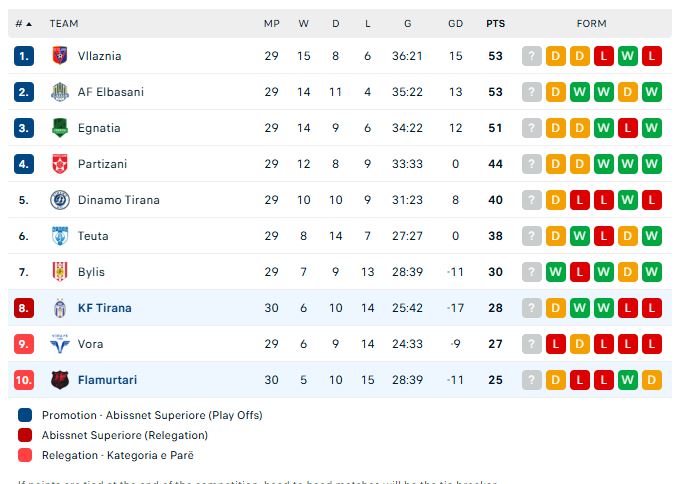
Task: Open the Bylis striped crest icon
Action: (x=60, y=272)
